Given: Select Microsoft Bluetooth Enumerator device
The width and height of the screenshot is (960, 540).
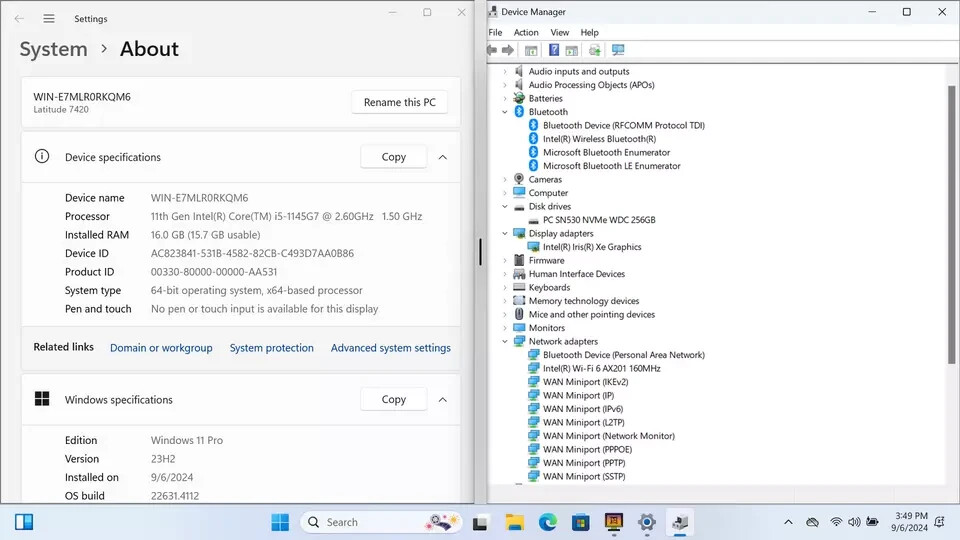Looking at the screenshot, I should (606, 152).
